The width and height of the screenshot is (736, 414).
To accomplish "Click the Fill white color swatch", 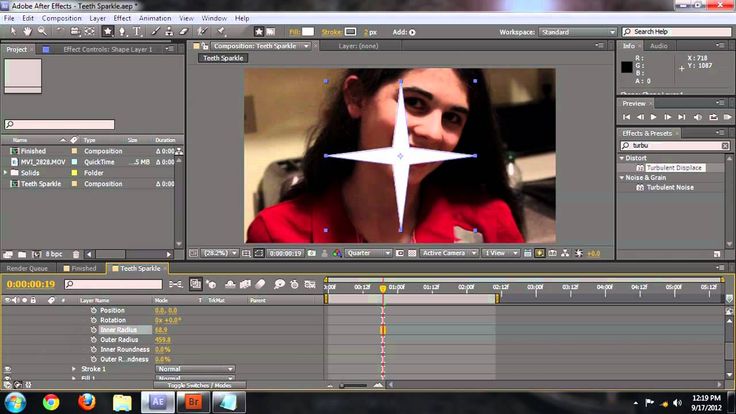I will pyautogui.click(x=308, y=32).
